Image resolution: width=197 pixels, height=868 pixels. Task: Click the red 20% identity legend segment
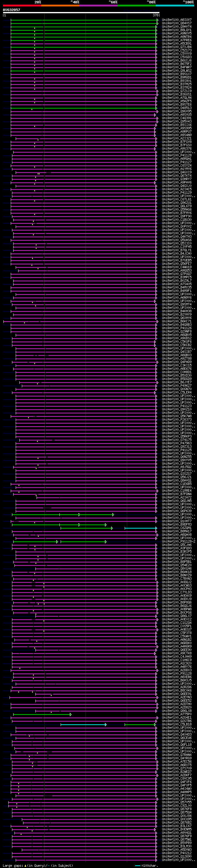pos(22,6)
